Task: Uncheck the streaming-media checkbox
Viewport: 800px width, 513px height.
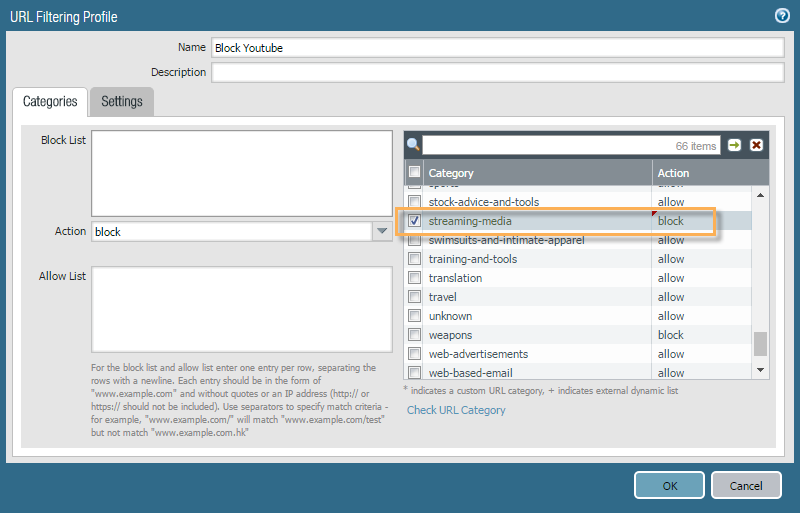Action: click(x=414, y=221)
